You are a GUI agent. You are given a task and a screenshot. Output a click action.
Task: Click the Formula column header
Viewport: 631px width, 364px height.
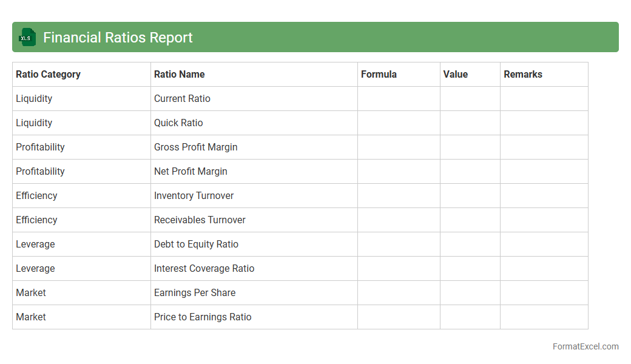click(x=379, y=74)
